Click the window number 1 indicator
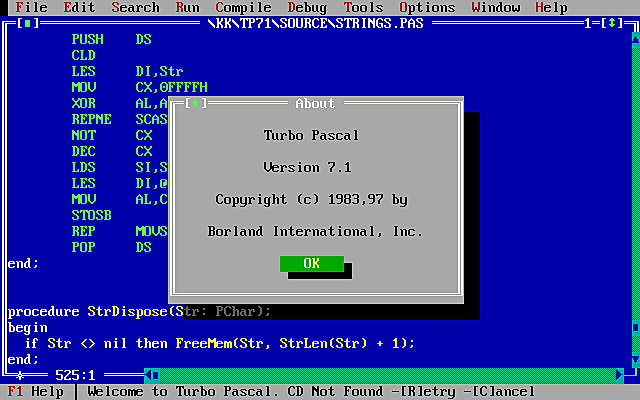This screenshot has width=640, height=400. click(x=588, y=23)
